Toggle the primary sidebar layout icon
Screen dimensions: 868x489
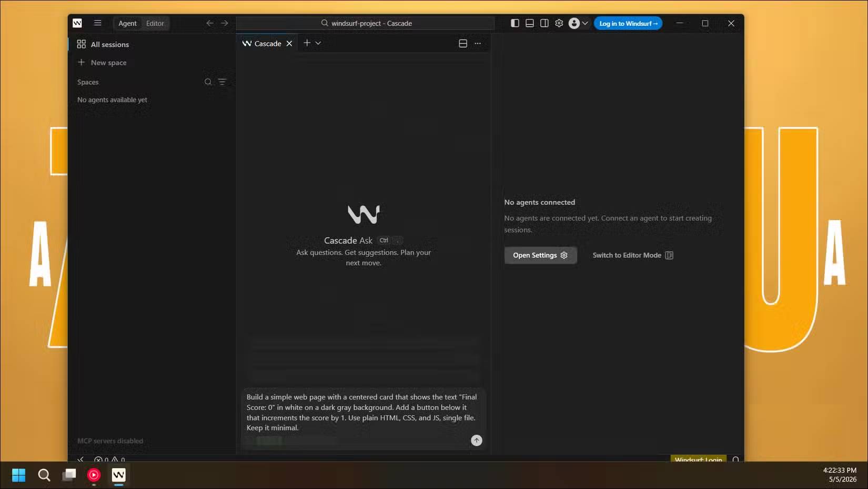tap(515, 23)
